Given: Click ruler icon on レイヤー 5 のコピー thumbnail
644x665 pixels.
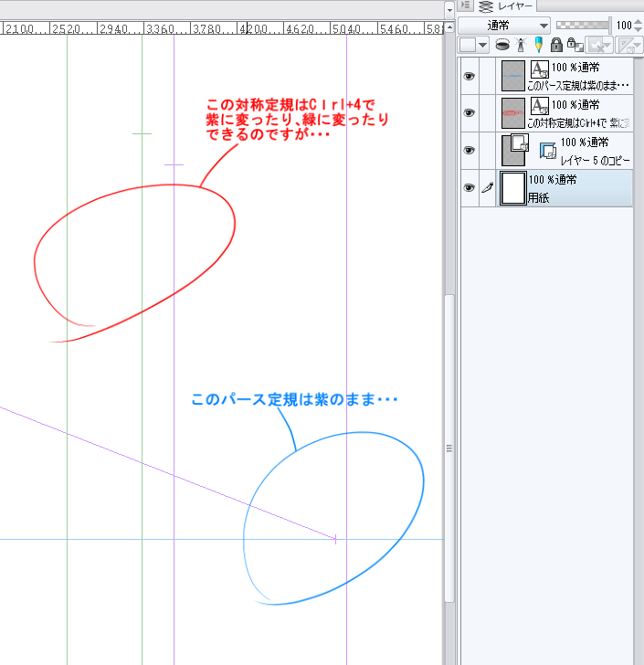Looking at the screenshot, I should pos(520,142).
